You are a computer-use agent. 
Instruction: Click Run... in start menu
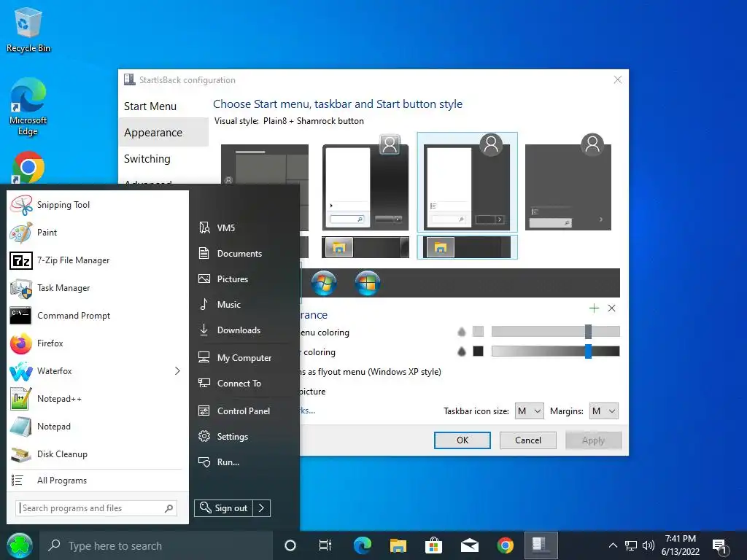[x=243, y=462]
